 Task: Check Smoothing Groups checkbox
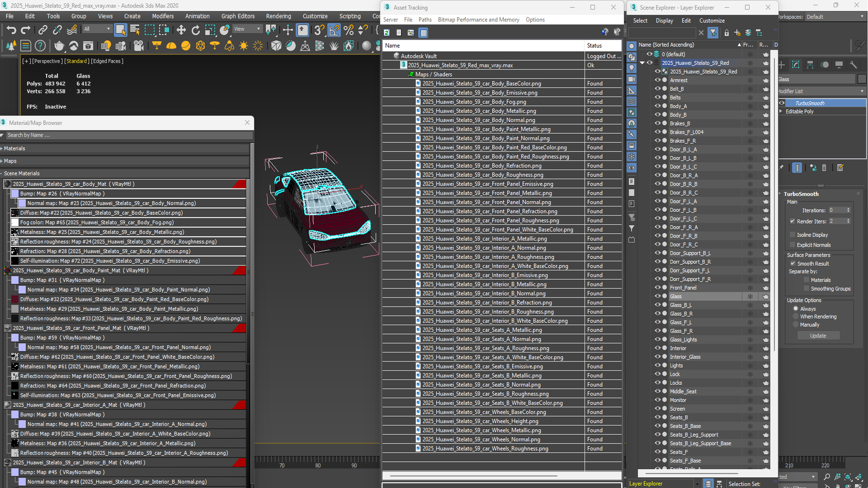tap(806, 289)
